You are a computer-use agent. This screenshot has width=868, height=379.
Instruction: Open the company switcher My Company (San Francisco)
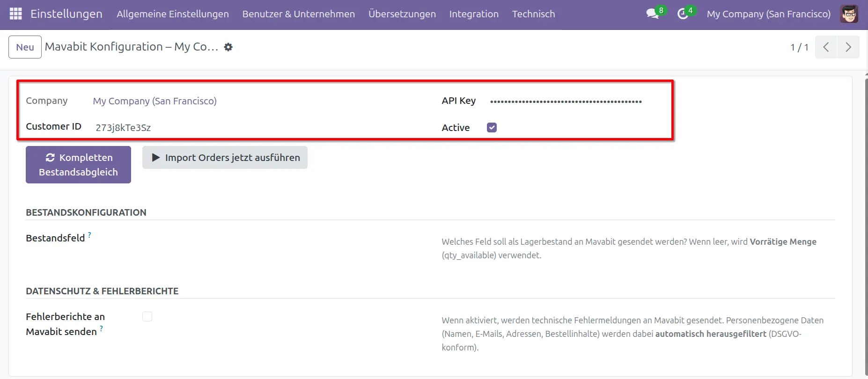pos(769,14)
